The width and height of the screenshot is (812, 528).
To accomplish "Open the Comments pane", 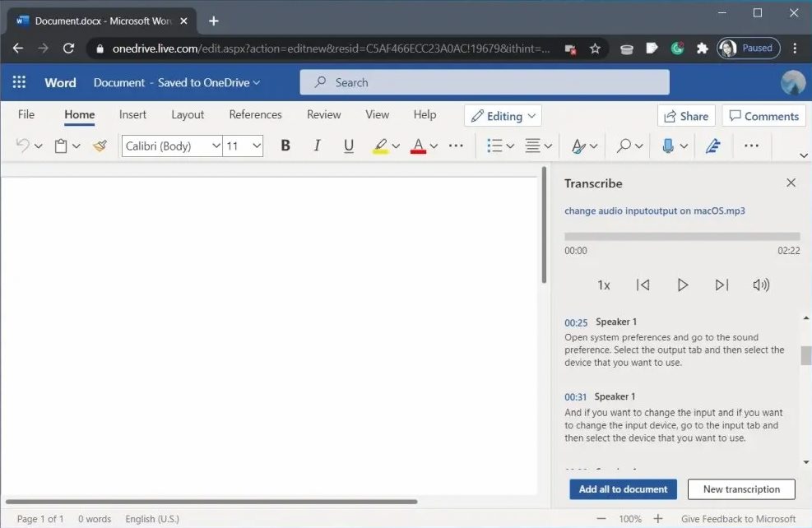I will tap(763, 116).
